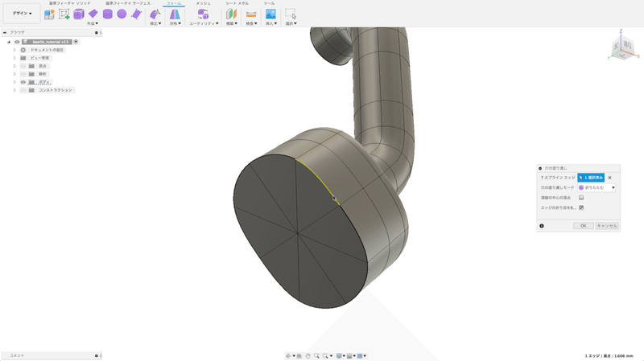The image size is (644, 361).
Task: Toggle visibility of the ボディ folder
Action: coord(23,82)
